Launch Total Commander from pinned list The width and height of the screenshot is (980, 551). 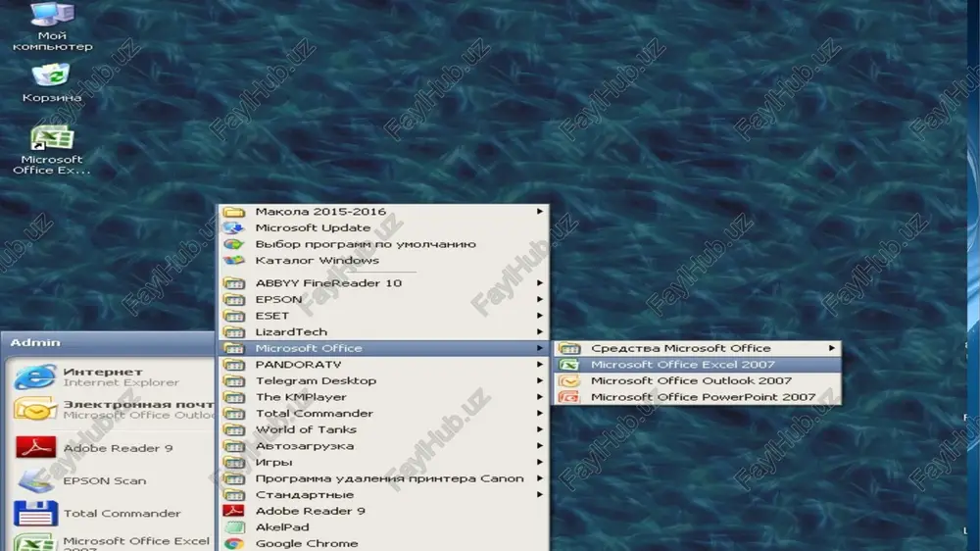(113, 513)
